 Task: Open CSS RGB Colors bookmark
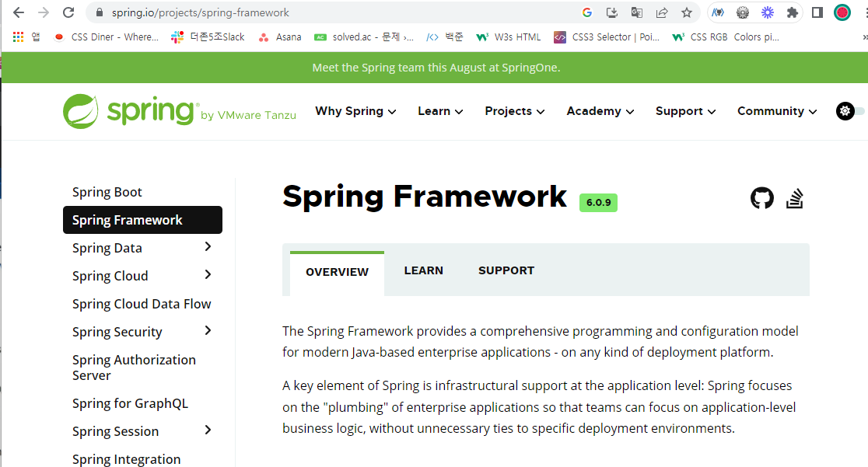pyautogui.click(x=725, y=37)
